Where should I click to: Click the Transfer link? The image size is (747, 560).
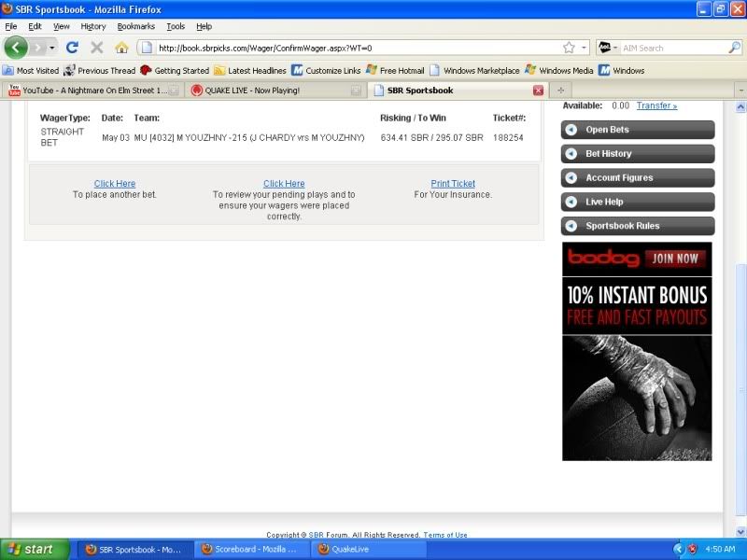[656, 105]
